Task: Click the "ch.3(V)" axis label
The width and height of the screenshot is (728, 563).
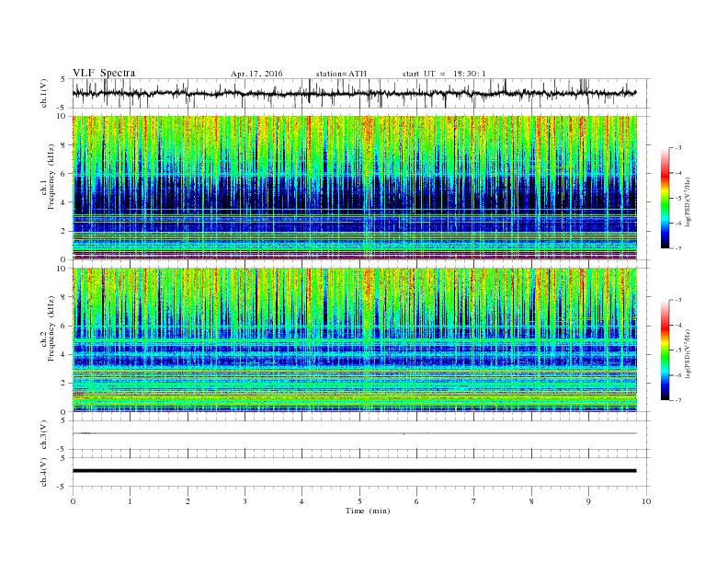Action: pyautogui.click(x=44, y=435)
